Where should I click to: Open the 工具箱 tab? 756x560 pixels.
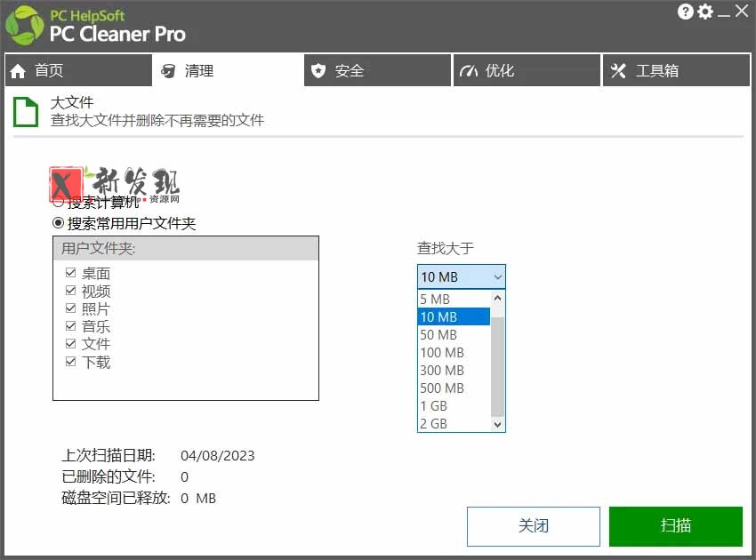tap(677, 70)
